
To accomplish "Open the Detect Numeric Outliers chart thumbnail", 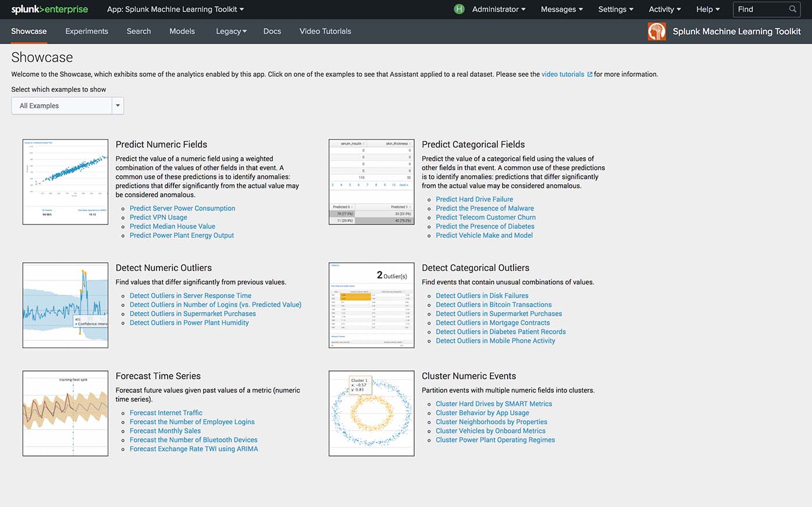I will 65,305.
